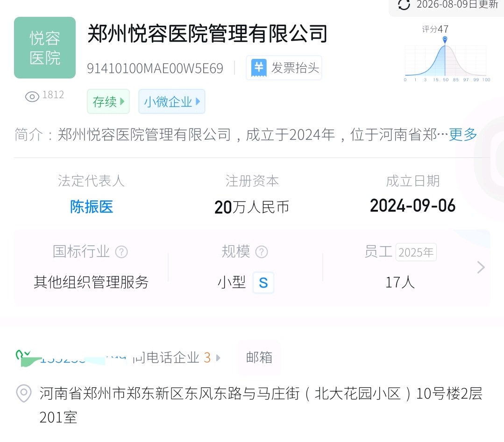Viewport: 504px width, 442px height.
Task: Click the 2026-08-09日更新 update label
Action: pos(457,5)
